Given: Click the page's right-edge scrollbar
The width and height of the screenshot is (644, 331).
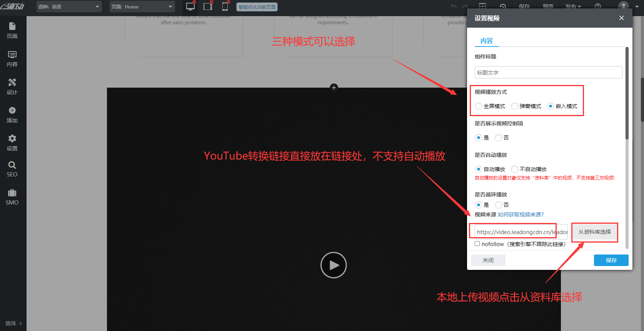Looking at the screenshot, I should click(x=642, y=100).
